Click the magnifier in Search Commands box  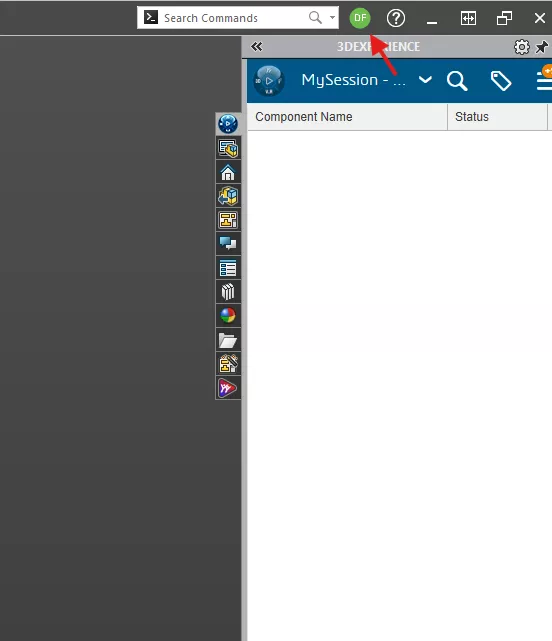pyautogui.click(x=315, y=18)
